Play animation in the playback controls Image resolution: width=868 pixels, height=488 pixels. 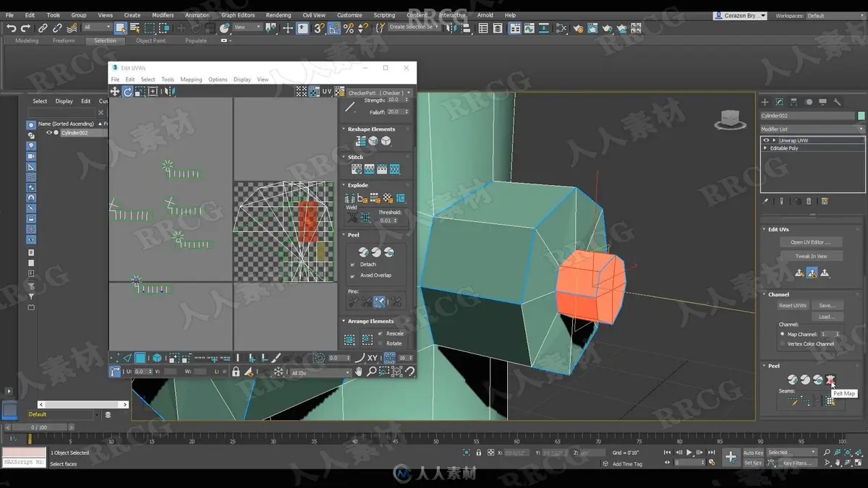689,453
